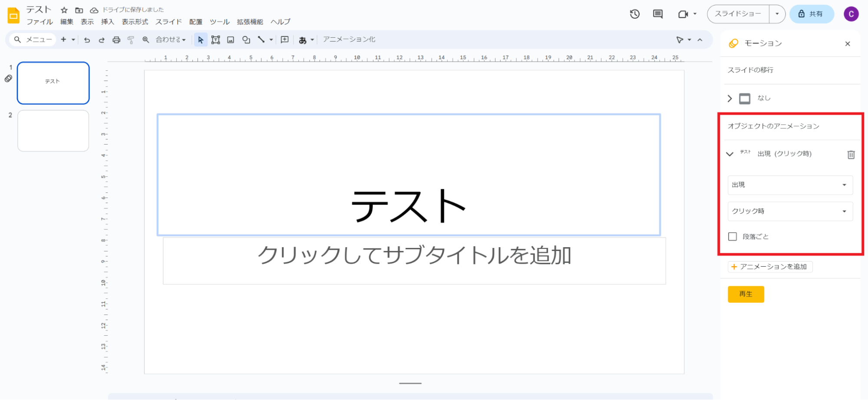The image size is (868, 400).
Task: Click the print icon in toolbar
Action: point(116,40)
